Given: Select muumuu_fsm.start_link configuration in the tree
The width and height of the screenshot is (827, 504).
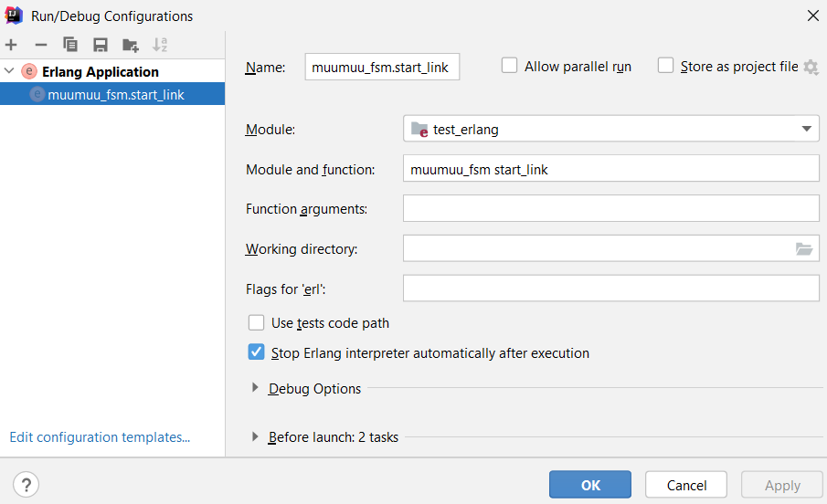Looking at the screenshot, I should tap(115, 94).
